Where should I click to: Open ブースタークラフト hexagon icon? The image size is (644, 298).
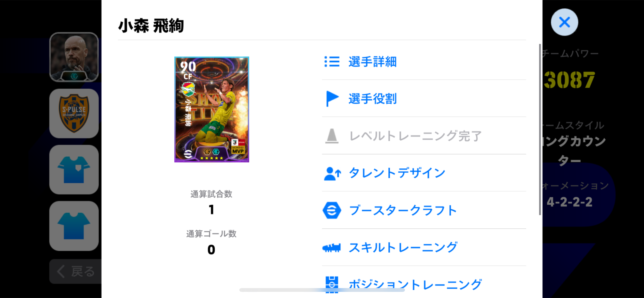click(x=332, y=210)
